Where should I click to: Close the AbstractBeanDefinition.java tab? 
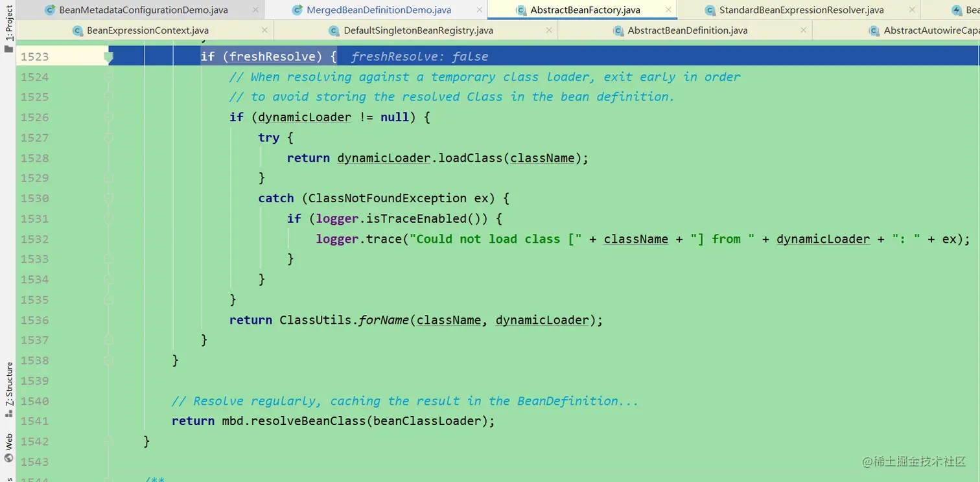tap(804, 30)
